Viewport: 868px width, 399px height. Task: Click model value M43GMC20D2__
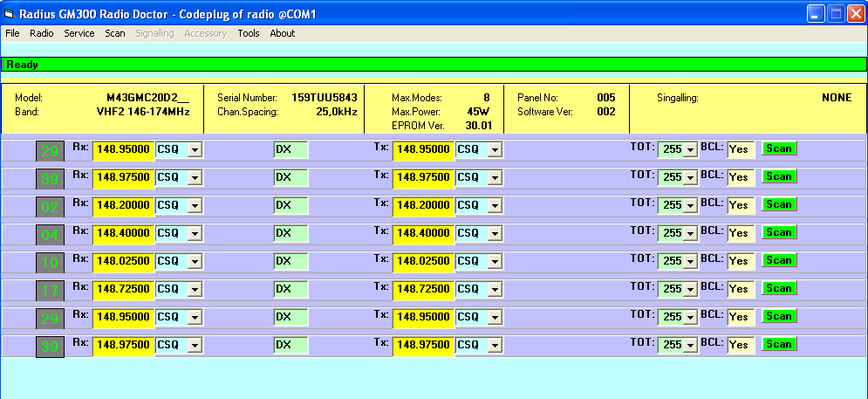(147, 98)
